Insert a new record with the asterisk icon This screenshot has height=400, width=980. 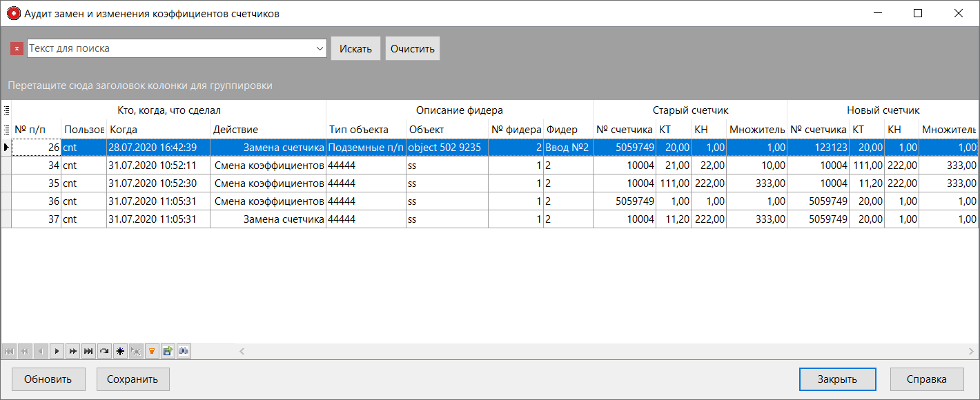[x=119, y=351]
